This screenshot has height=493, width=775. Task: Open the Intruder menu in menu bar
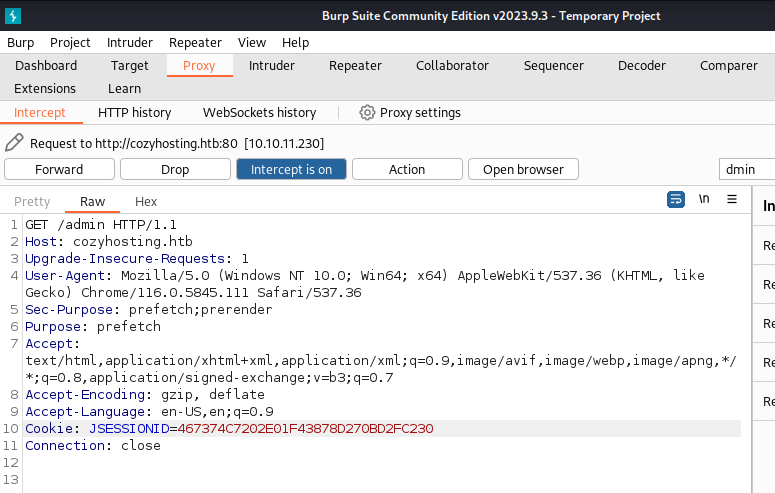[x=129, y=43]
